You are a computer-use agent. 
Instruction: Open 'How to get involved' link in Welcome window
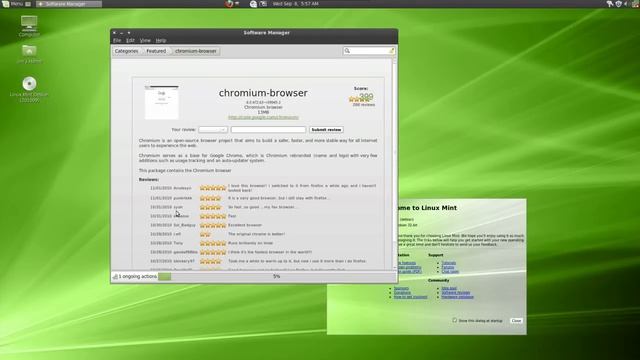point(410,297)
